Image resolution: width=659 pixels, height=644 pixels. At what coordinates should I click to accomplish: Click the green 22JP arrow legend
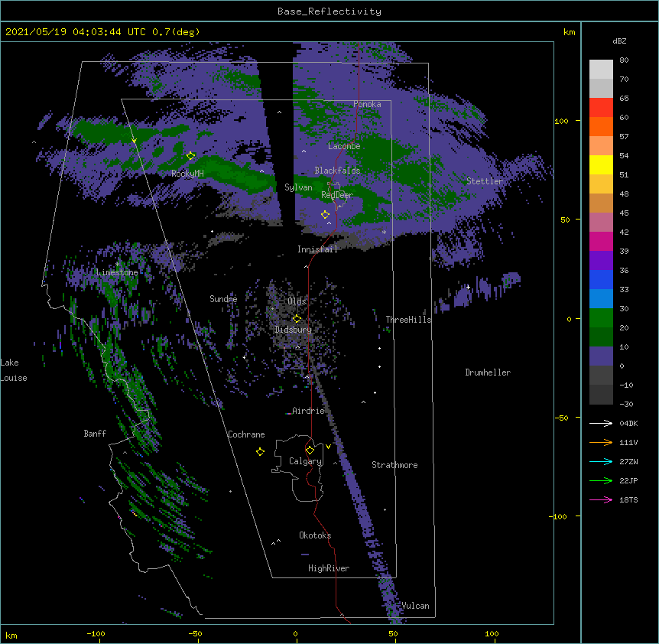pos(601,480)
